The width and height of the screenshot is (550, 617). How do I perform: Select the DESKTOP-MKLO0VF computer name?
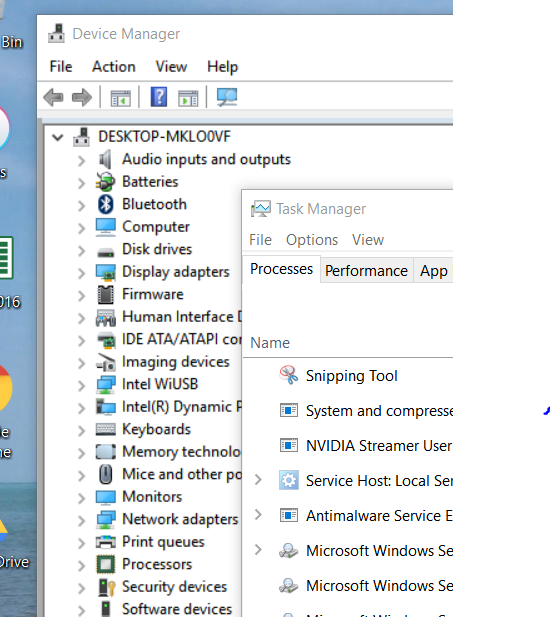pos(164,137)
